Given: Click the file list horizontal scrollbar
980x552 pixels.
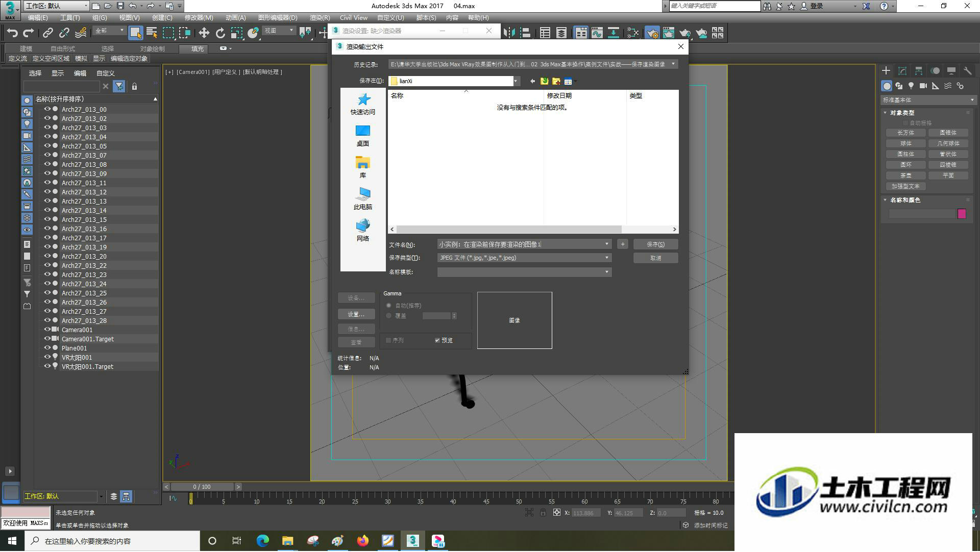Looking at the screenshot, I should pyautogui.click(x=509, y=230).
